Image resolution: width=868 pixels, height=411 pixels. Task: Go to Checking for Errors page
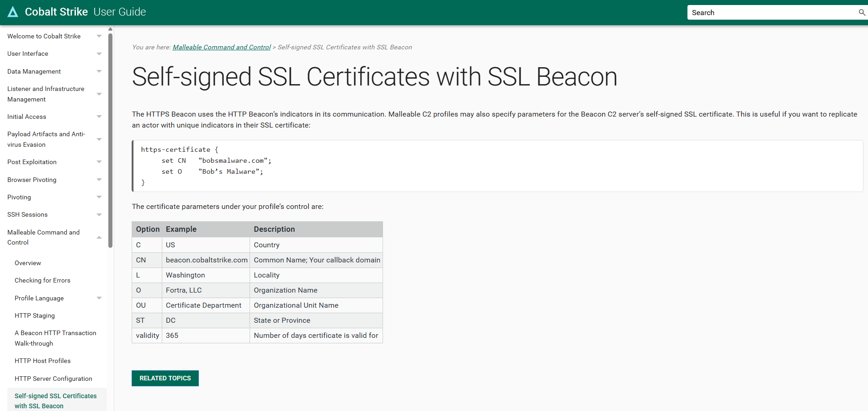pyautogui.click(x=43, y=280)
